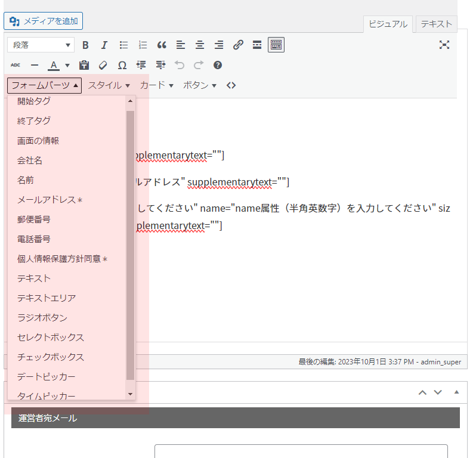This screenshot has width=476, height=458.
Task: Apply italic formatting
Action: tap(104, 45)
